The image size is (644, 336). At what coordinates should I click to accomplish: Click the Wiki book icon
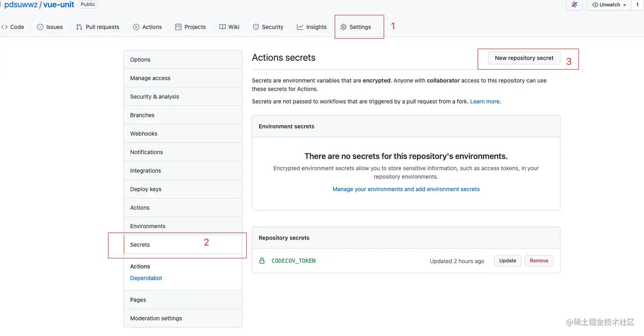[222, 27]
